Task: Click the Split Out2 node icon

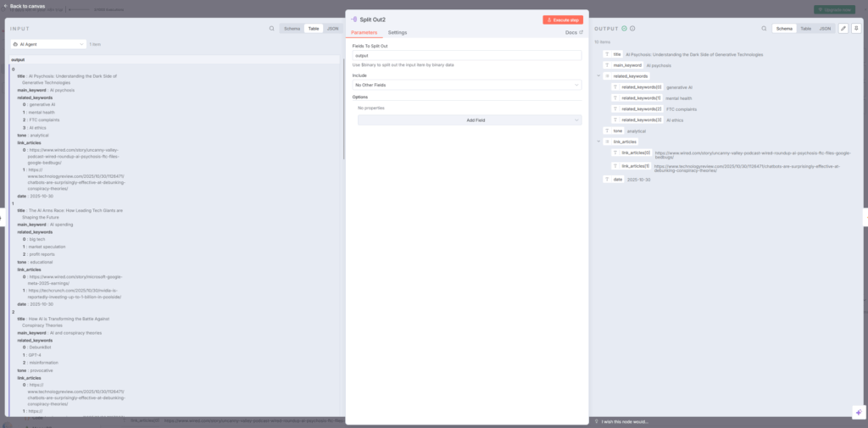Action: coord(353,19)
